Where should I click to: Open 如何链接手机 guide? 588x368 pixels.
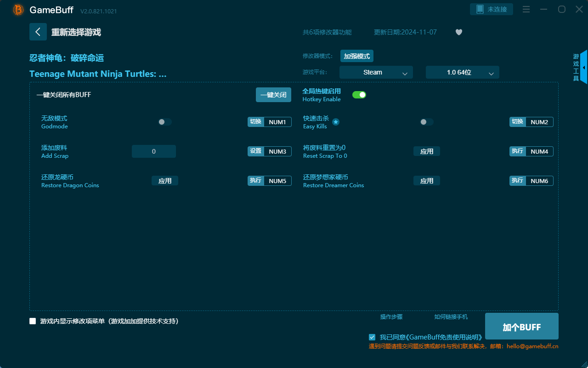(451, 317)
